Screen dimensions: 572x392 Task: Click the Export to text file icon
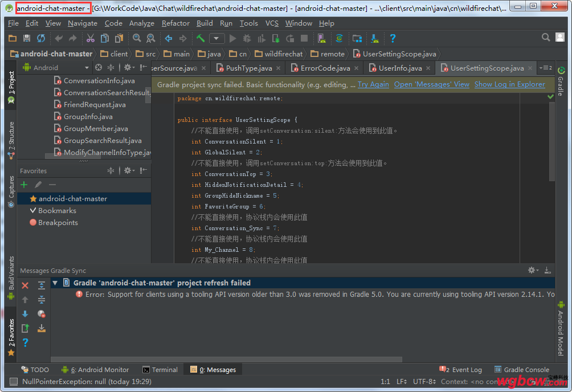click(25, 328)
